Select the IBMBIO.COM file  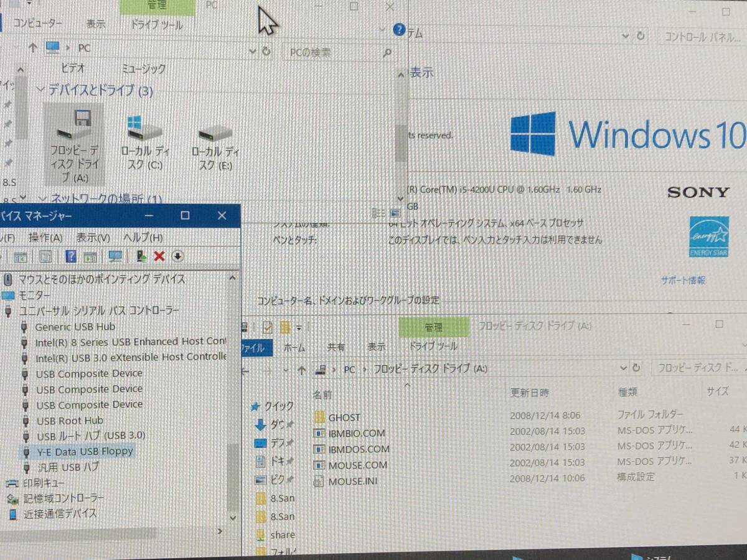tap(349, 433)
